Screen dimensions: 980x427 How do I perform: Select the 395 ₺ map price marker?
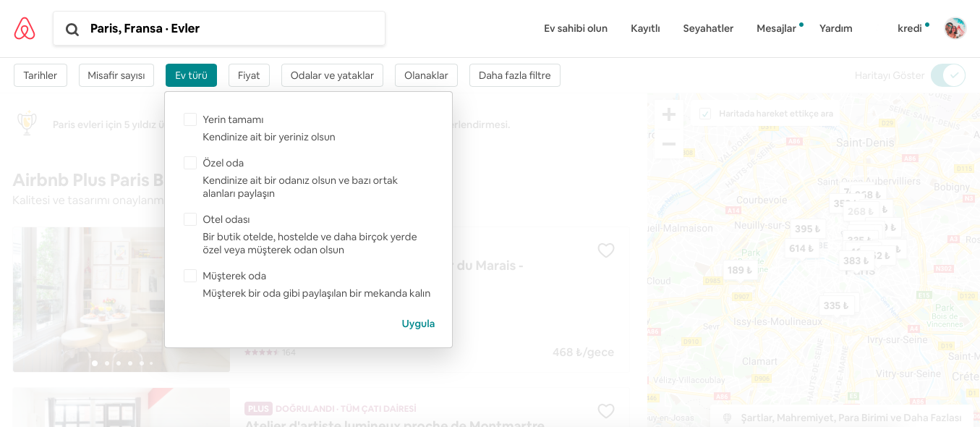pyautogui.click(x=807, y=229)
